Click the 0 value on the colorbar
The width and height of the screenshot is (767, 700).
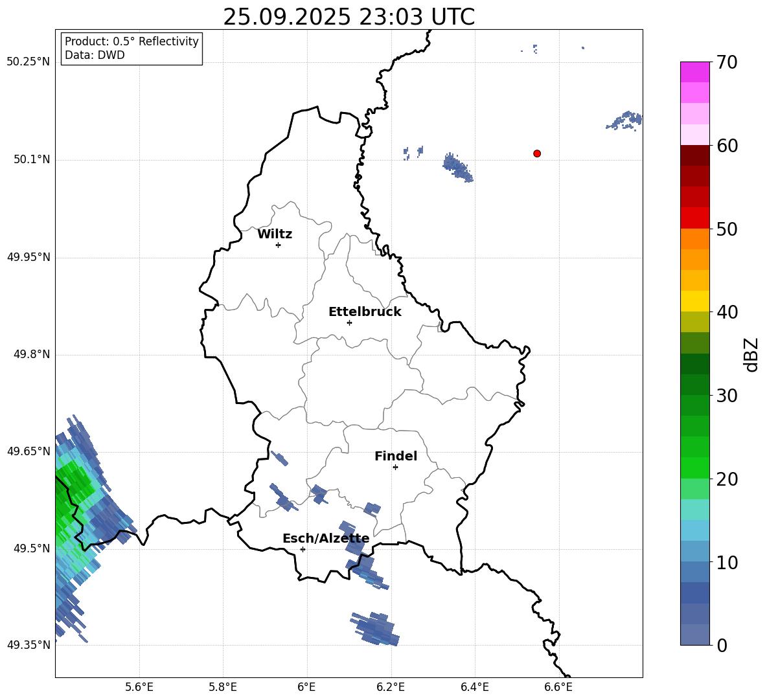(x=722, y=645)
